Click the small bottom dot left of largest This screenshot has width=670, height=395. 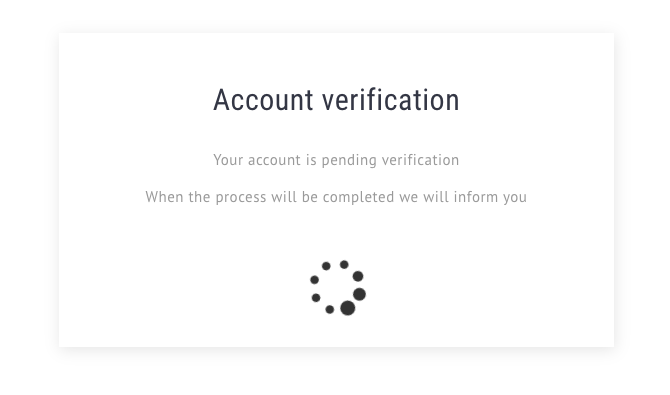pyautogui.click(x=329, y=309)
